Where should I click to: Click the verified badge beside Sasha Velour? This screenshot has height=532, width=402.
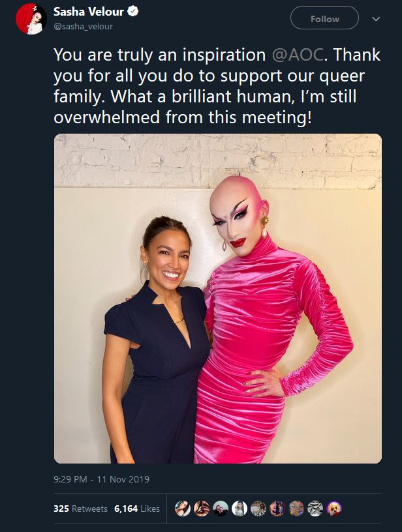[x=132, y=12]
